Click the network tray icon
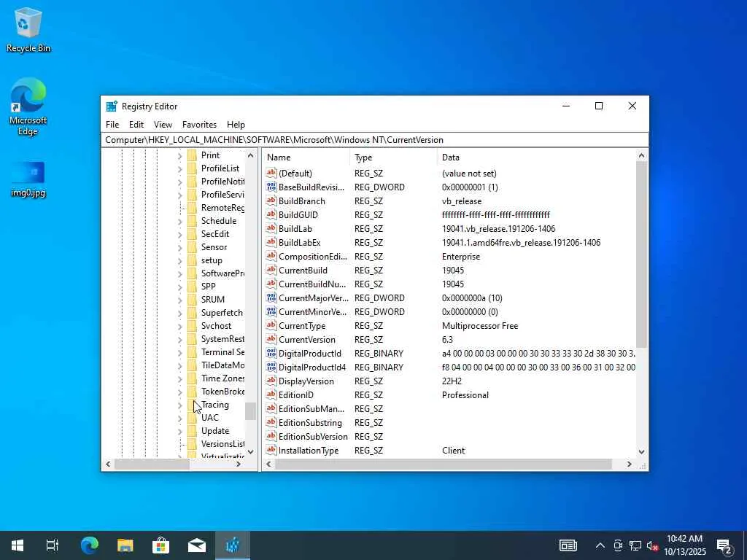Screen dimensions: 747x560 (x=635, y=545)
